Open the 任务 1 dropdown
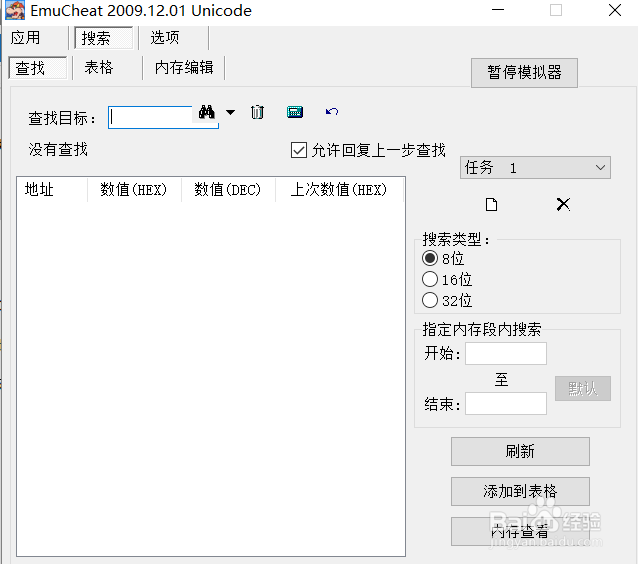The height and width of the screenshot is (564, 638). click(535, 168)
